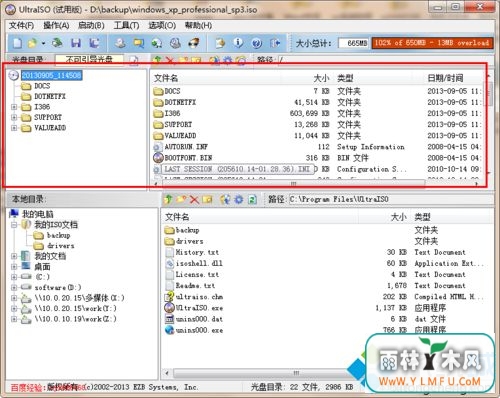
Task: Click the Convert image format icon
Action: 138,43
